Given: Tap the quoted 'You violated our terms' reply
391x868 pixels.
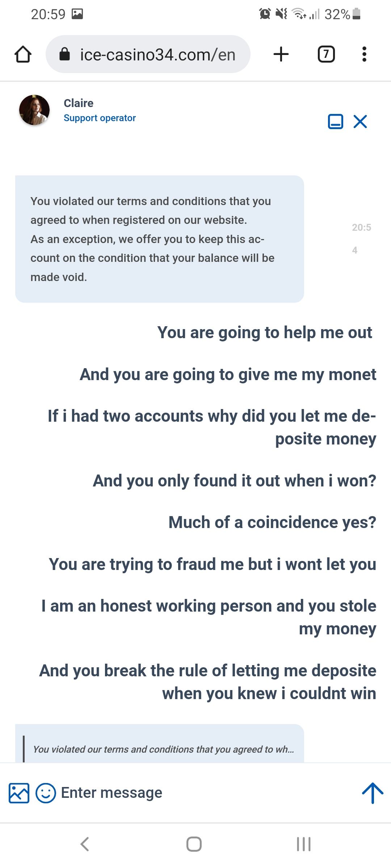Looking at the screenshot, I should point(163,749).
